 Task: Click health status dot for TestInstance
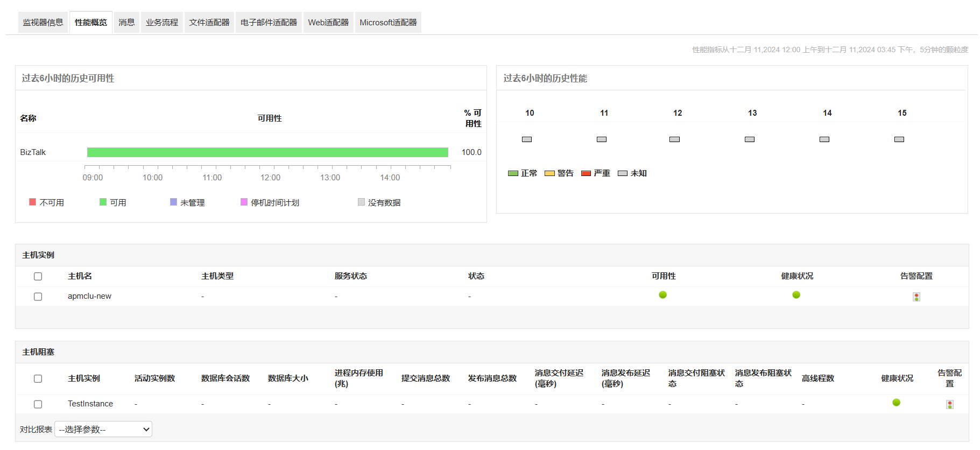[896, 403]
